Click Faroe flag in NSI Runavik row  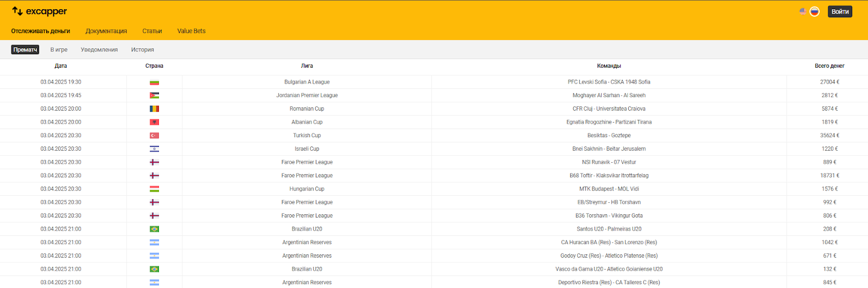click(x=154, y=162)
